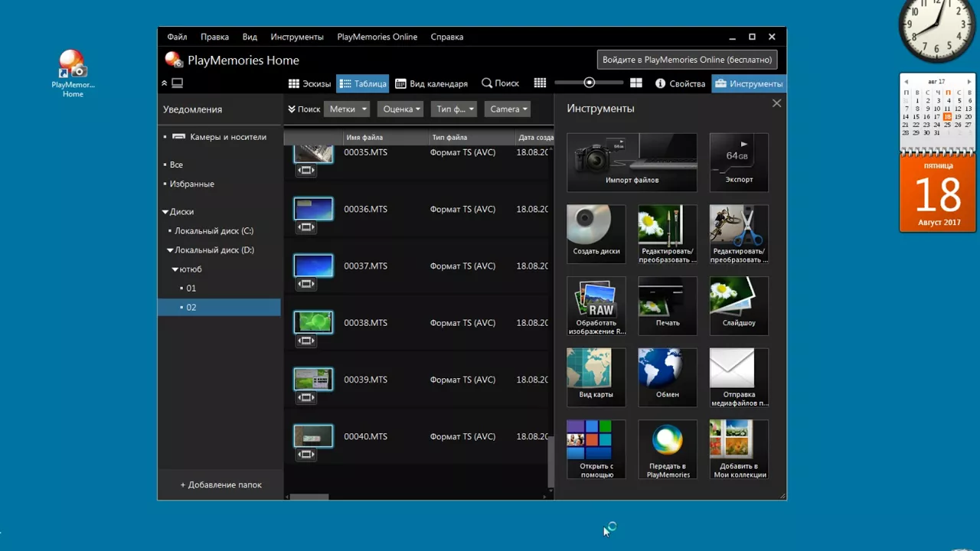Sort by Имя файла column header
This screenshot has width=980, height=551.
click(386, 138)
